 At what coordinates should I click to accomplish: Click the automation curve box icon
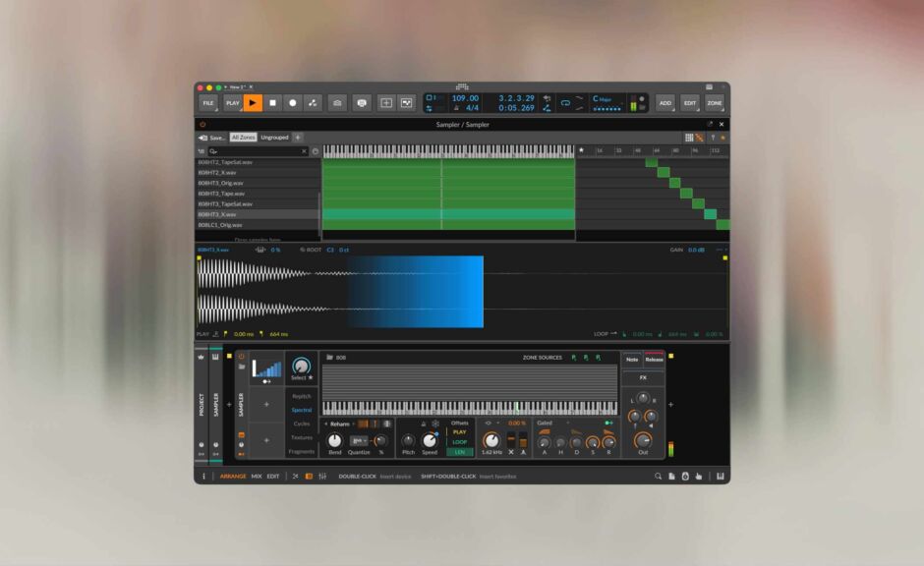pyautogui.click(x=407, y=103)
